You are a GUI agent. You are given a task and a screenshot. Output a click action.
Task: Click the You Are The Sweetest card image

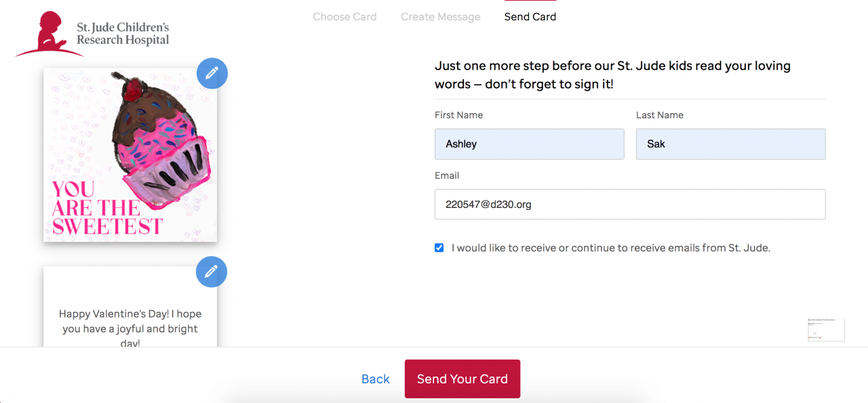(x=130, y=155)
